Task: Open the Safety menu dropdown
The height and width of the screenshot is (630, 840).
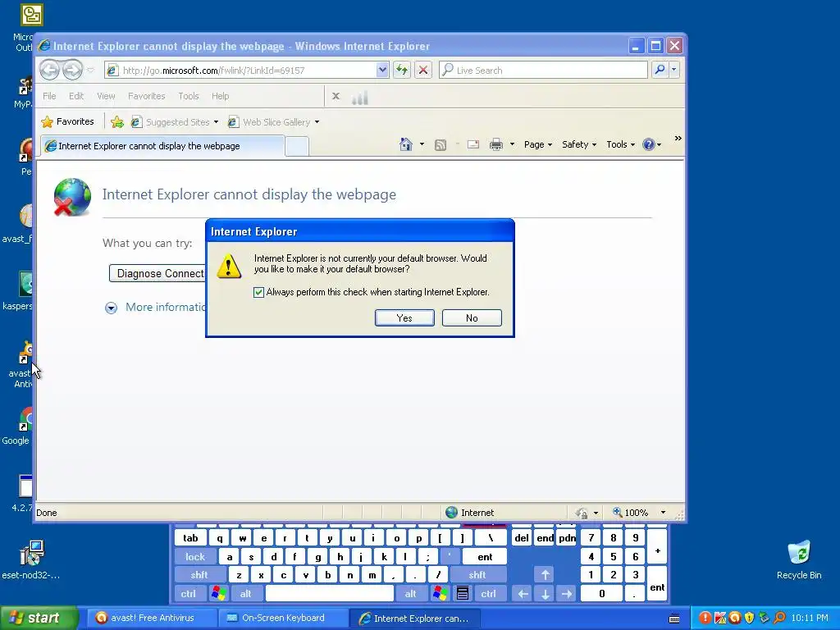Action: pos(579,144)
